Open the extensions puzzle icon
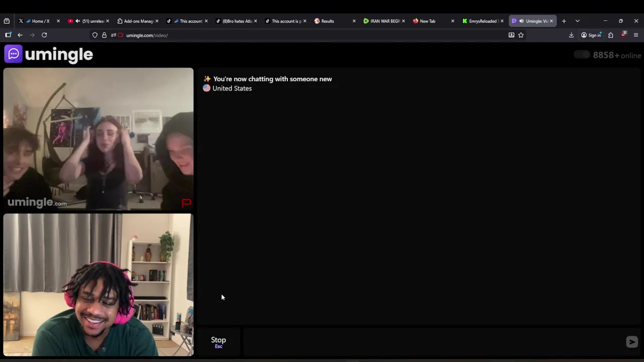 pos(610,35)
